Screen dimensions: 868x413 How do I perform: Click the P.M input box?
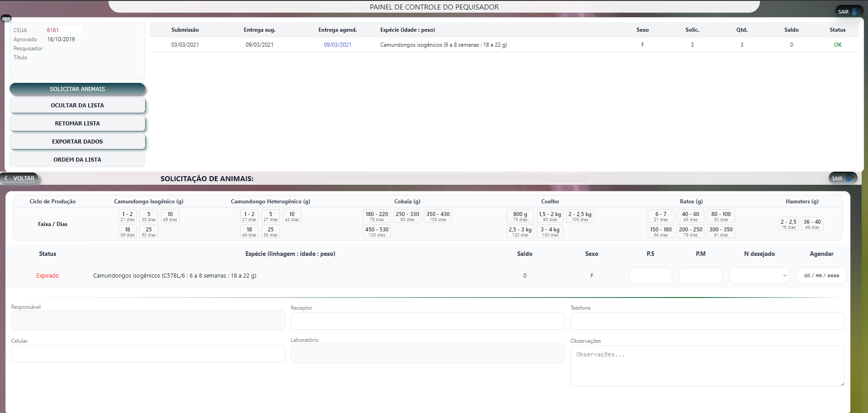700,275
